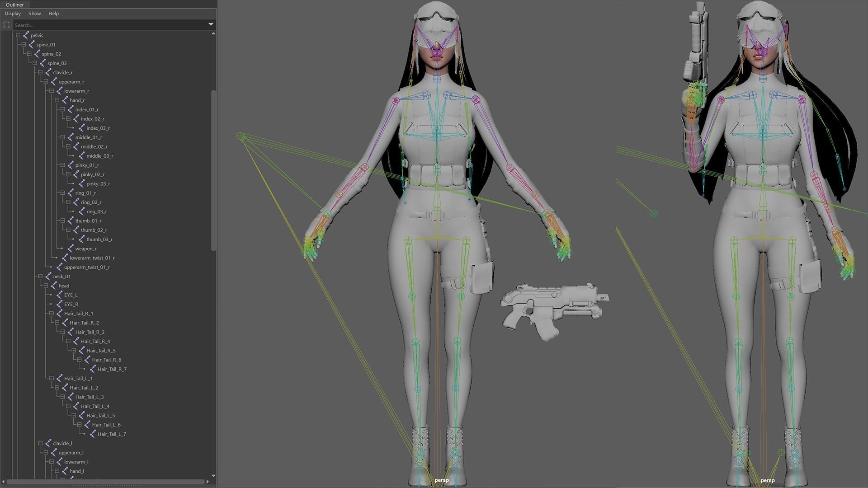Viewport: 868px width, 488px height.
Task: Select the Outliner panel tab
Action: pos(15,5)
